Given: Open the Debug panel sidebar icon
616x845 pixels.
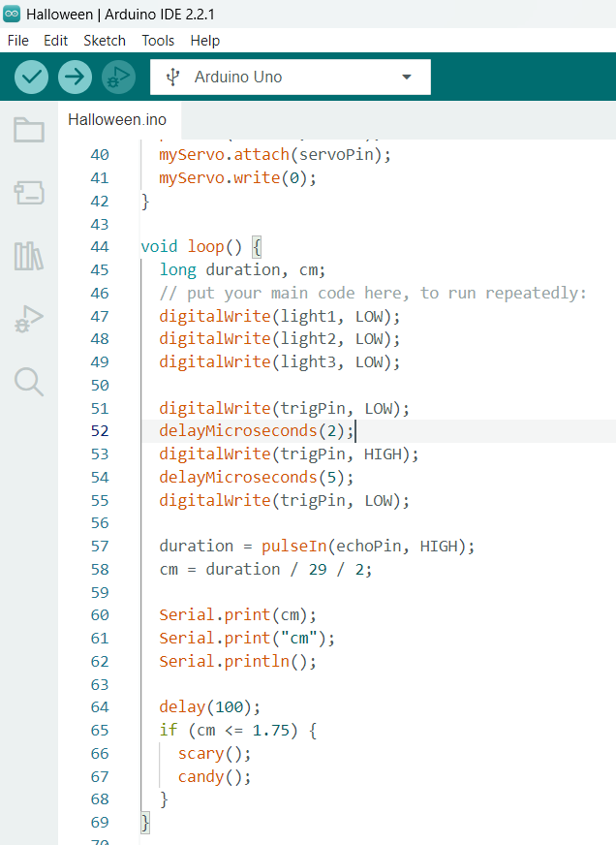Looking at the screenshot, I should click(x=29, y=319).
